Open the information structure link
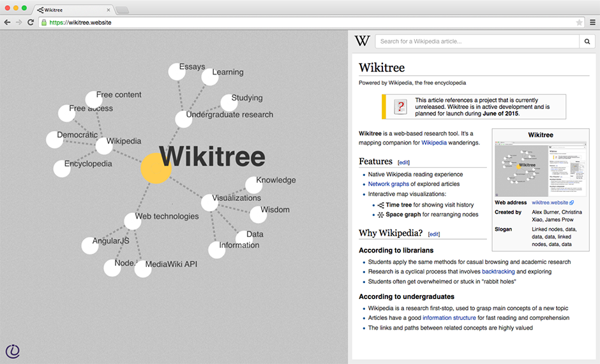The image size is (600, 364). (449, 317)
